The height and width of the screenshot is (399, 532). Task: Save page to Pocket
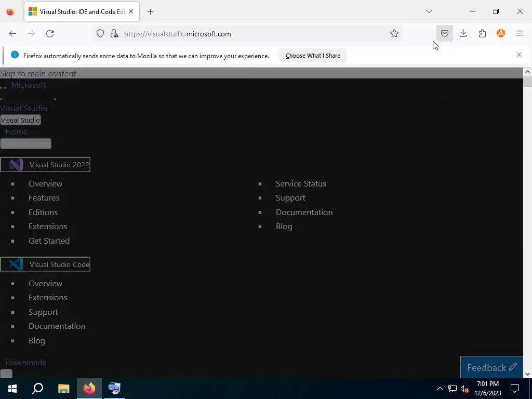[x=445, y=34]
